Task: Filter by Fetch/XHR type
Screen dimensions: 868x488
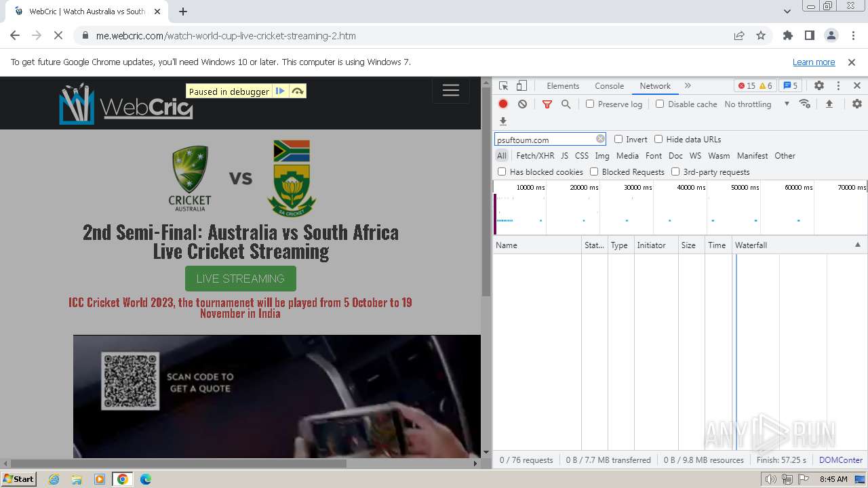Action: [535, 156]
